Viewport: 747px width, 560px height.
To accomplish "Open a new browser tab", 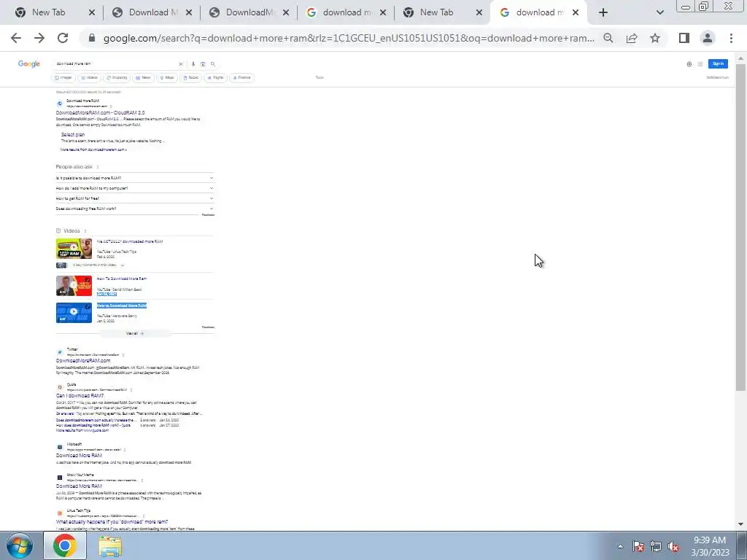I will click(603, 12).
